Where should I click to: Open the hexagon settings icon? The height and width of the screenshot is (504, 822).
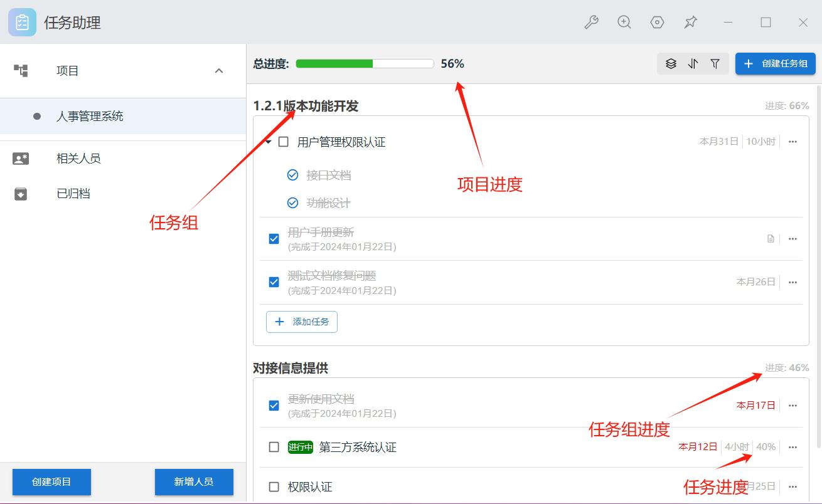[x=657, y=23]
